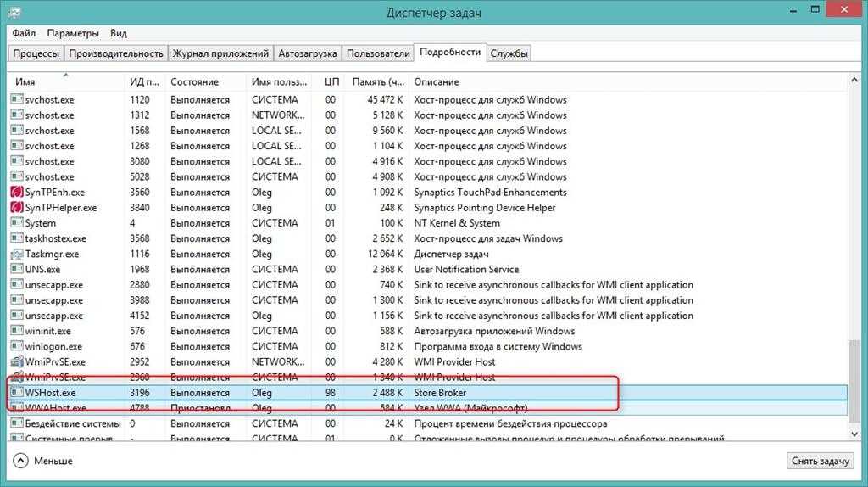Sort by the Состояние column header
The image size is (868, 487).
click(205, 82)
